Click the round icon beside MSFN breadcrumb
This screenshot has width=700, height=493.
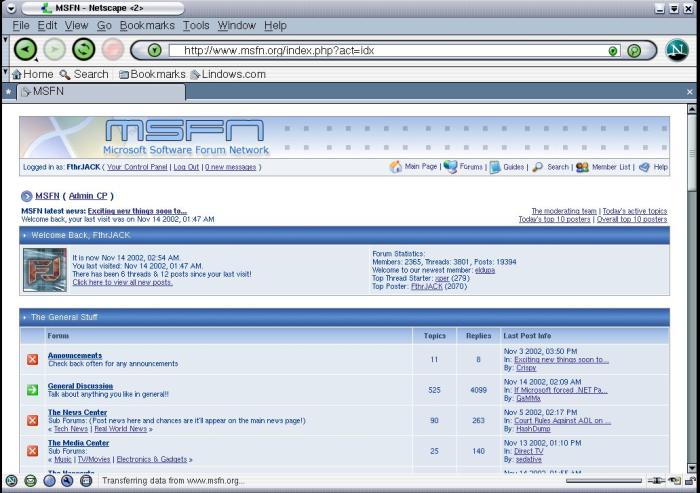(27, 196)
